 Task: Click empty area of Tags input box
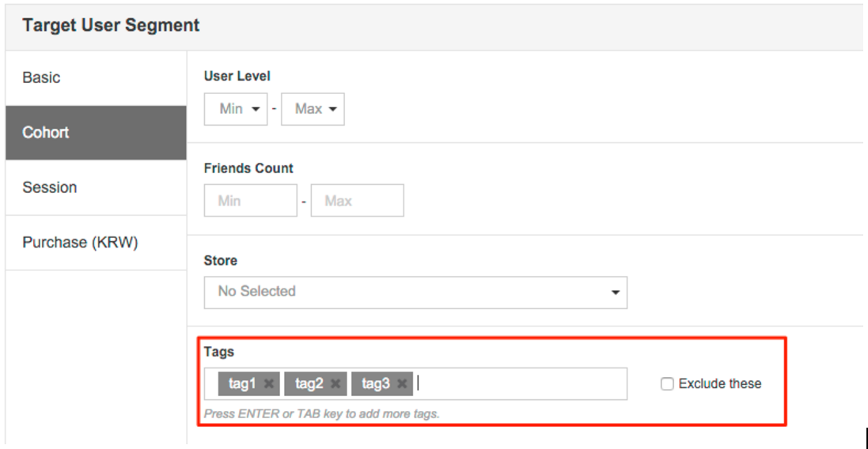pos(522,384)
